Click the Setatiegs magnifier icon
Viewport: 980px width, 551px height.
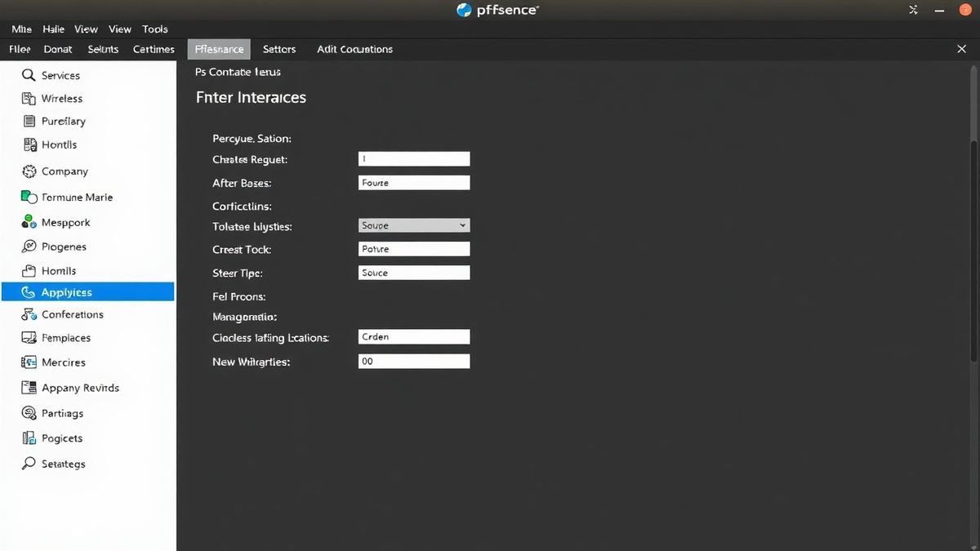[x=29, y=464]
